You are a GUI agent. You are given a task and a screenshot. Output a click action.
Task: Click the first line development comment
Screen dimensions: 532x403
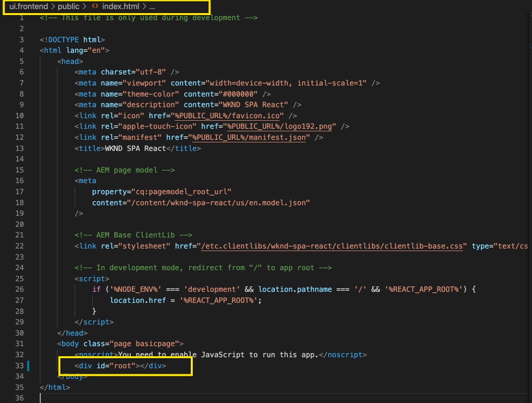click(x=148, y=18)
